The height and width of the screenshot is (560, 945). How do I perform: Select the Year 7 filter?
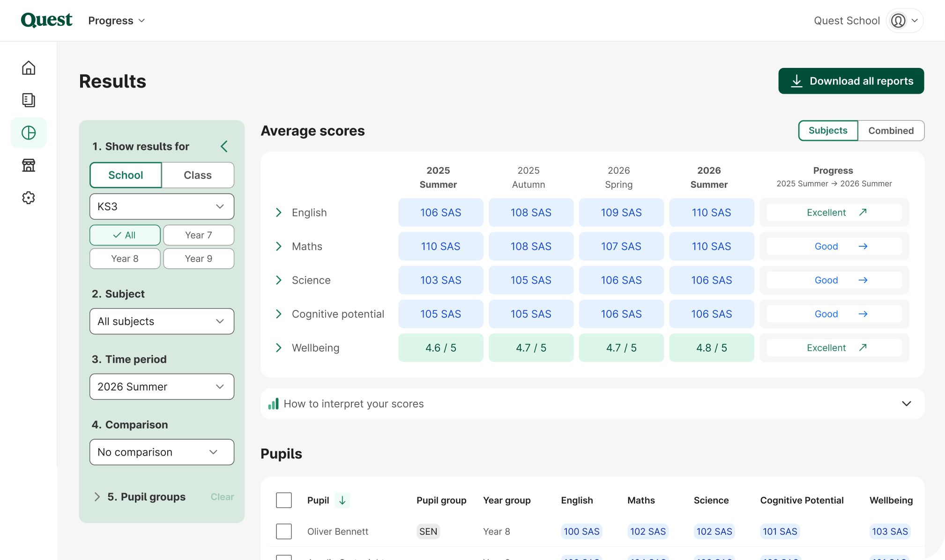199,235
